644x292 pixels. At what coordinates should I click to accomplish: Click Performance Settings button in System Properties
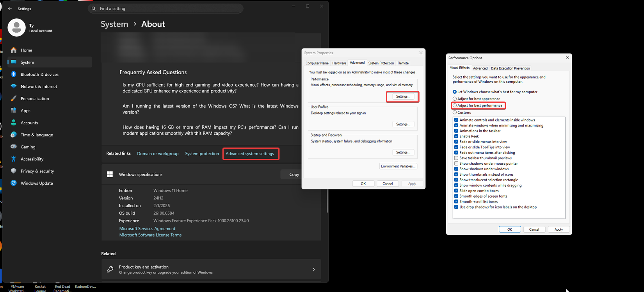(403, 96)
